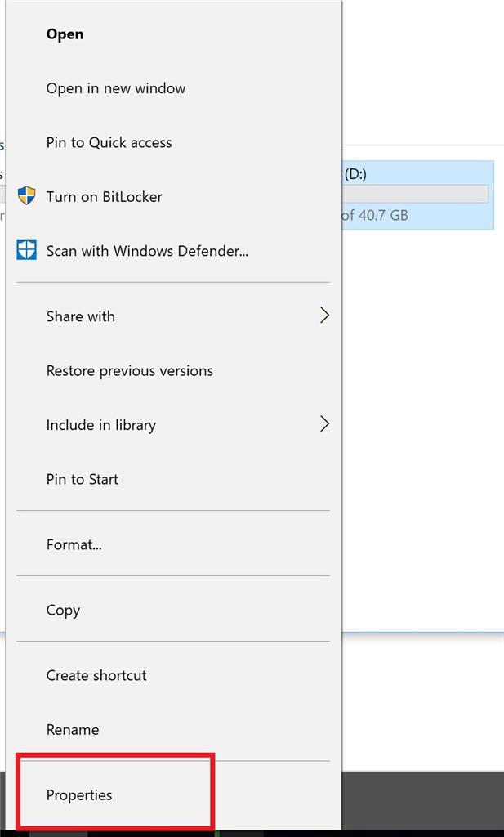Choose Open from the context menu
504x837 pixels.
pyautogui.click(x=65, y=34)
